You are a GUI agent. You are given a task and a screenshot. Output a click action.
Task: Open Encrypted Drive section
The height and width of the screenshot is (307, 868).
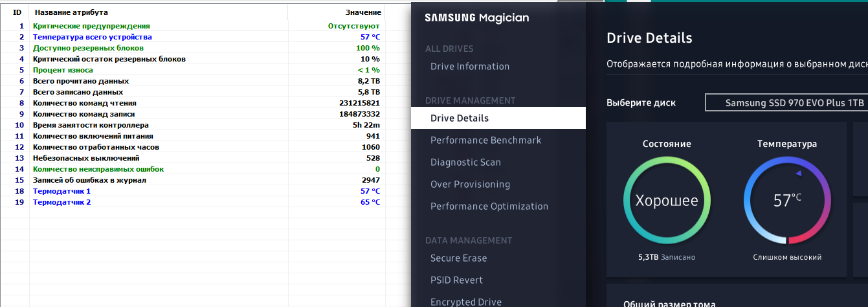(465, 301)
